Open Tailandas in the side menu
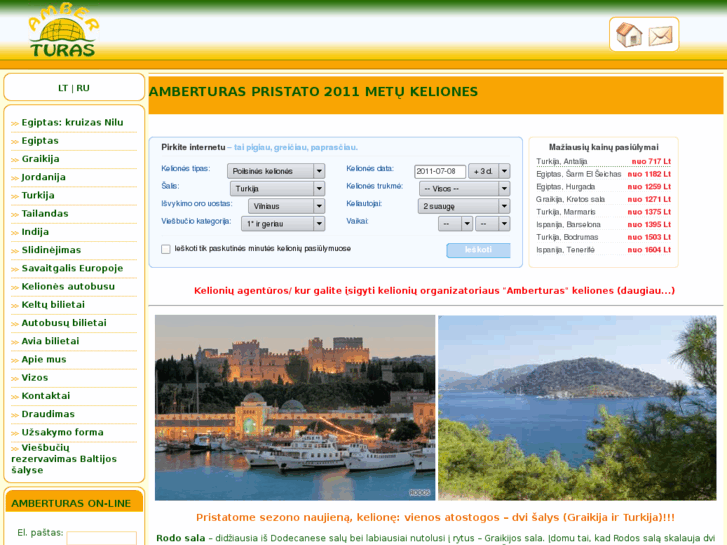The height and width of the screenshot is (545, 727). tap(45, 214)
